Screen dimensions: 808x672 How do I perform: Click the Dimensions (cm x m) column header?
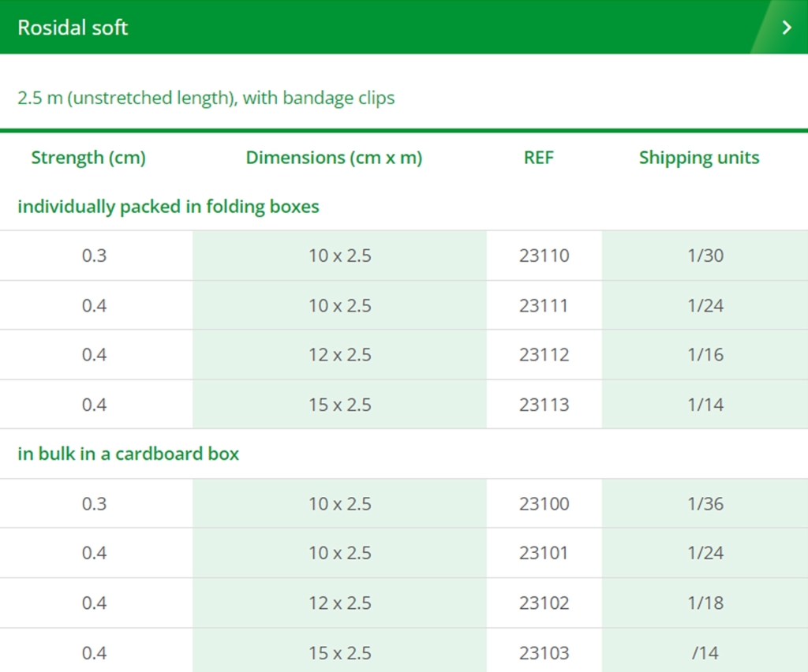[x=334, y=158]
